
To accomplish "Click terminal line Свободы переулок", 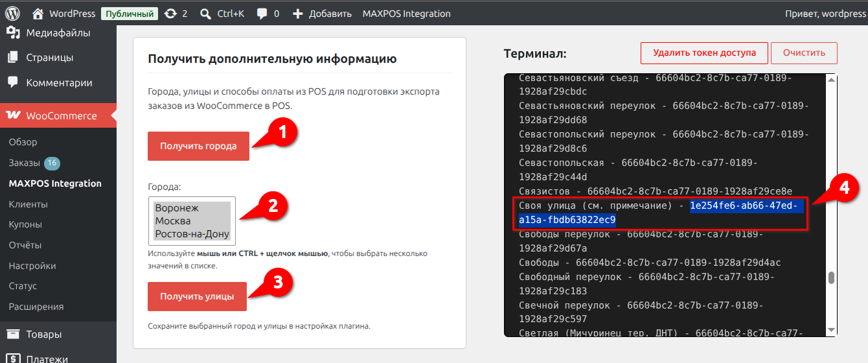I will tap(646, 241).
